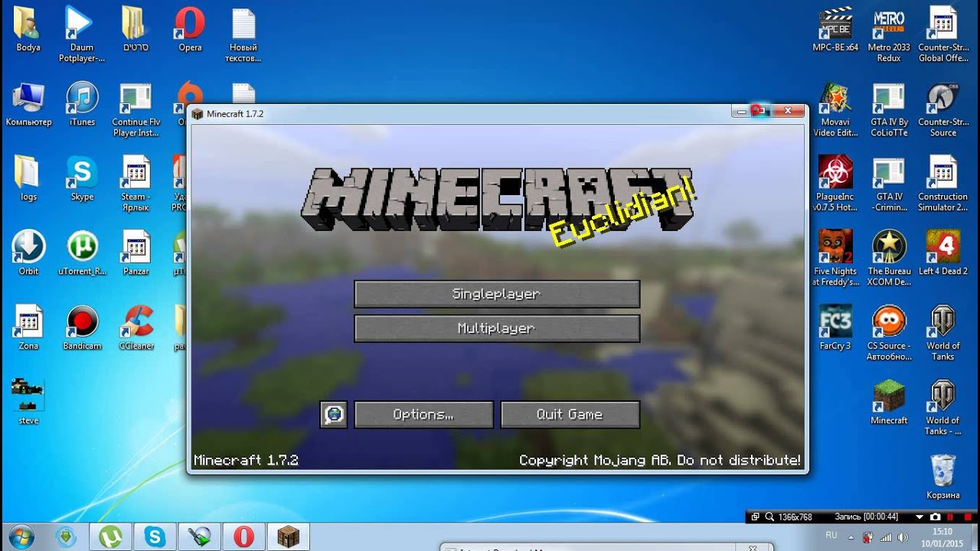This screenshot has height=551, width=980.
Task: Click the Bandicam window-select icon
Action: [755, 517]
